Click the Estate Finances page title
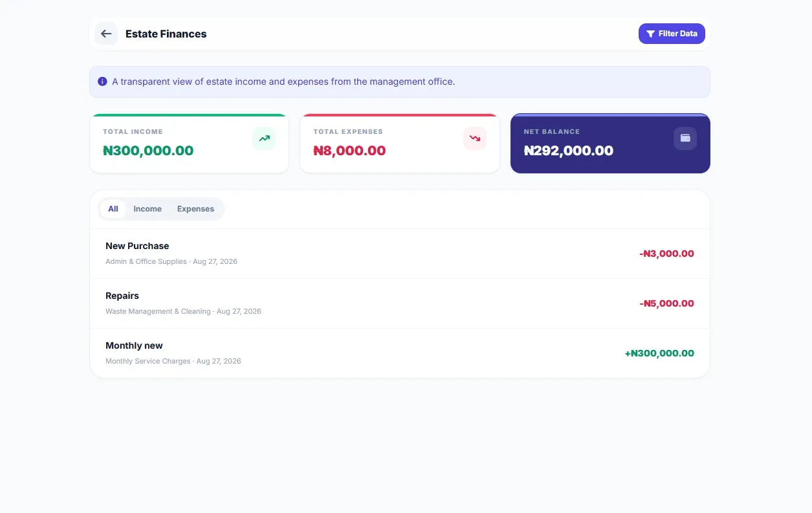 166,34
